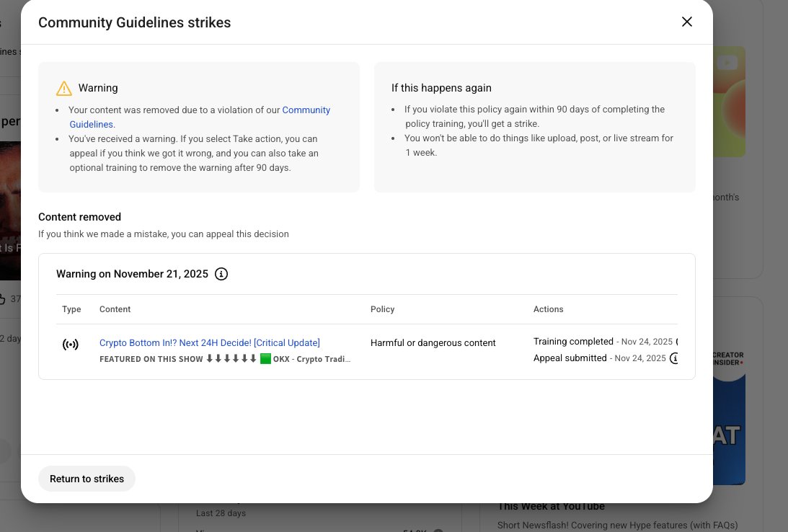The width and height of the screenshot is (788, 532).
Task: Click the Last 28 days text in background
Action: [x=221, y=513]
